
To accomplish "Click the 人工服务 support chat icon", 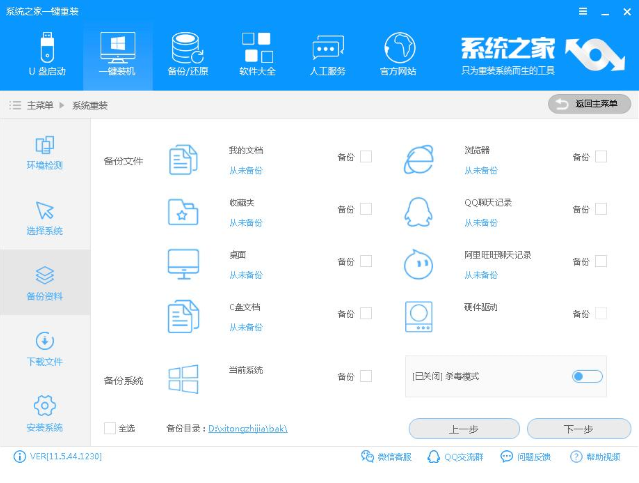I will pos(328,54).
